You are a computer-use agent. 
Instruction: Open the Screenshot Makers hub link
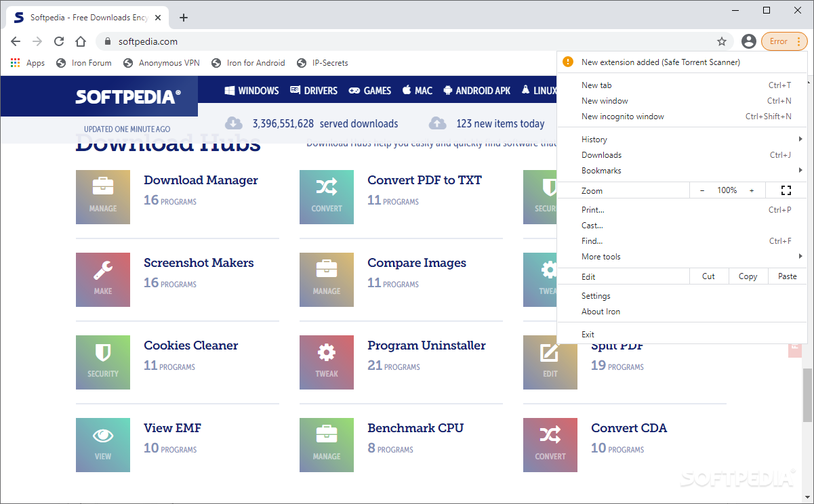pos(199,263)
